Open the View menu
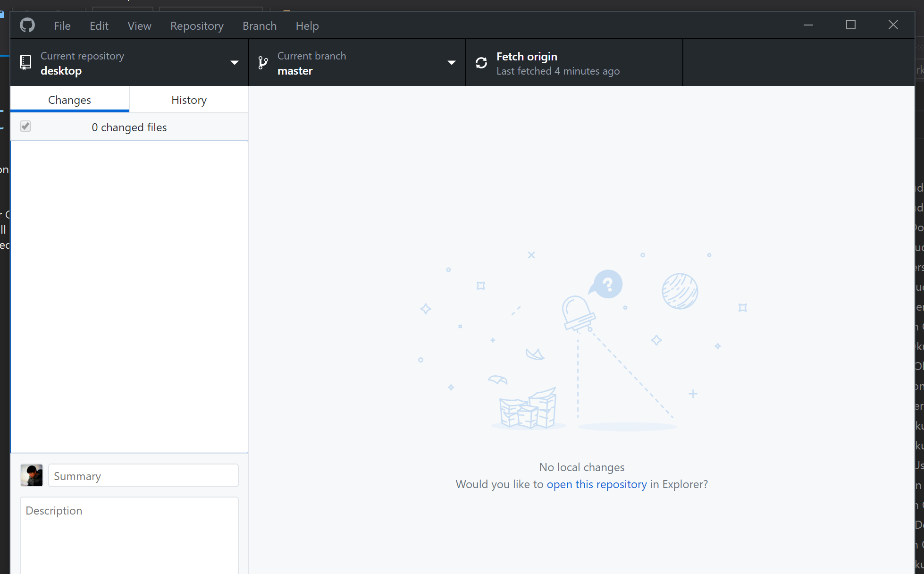This screenshot has height=574, width=924. 139,26
